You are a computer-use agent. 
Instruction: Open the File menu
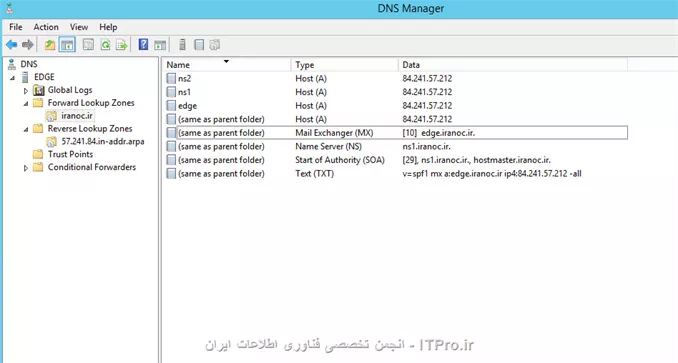[x=16, y=27]
